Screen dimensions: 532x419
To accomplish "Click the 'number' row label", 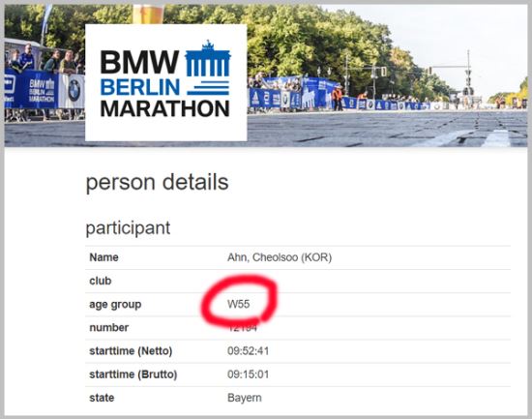I will tap(108, 328).
